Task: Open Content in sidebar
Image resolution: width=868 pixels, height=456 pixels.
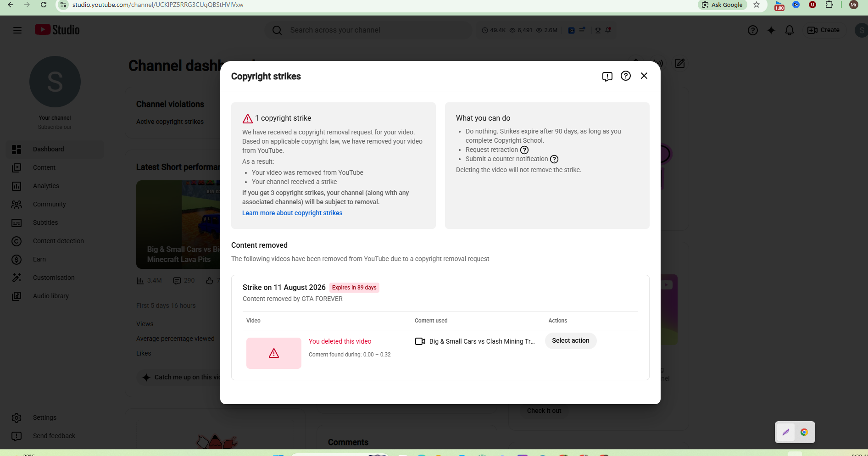Action: click(x=55, y=167)
